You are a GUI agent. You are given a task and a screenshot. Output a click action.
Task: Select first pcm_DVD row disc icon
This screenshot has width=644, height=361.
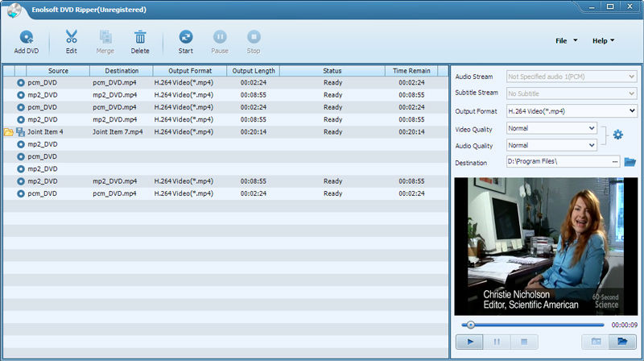[x=21, y=83]
